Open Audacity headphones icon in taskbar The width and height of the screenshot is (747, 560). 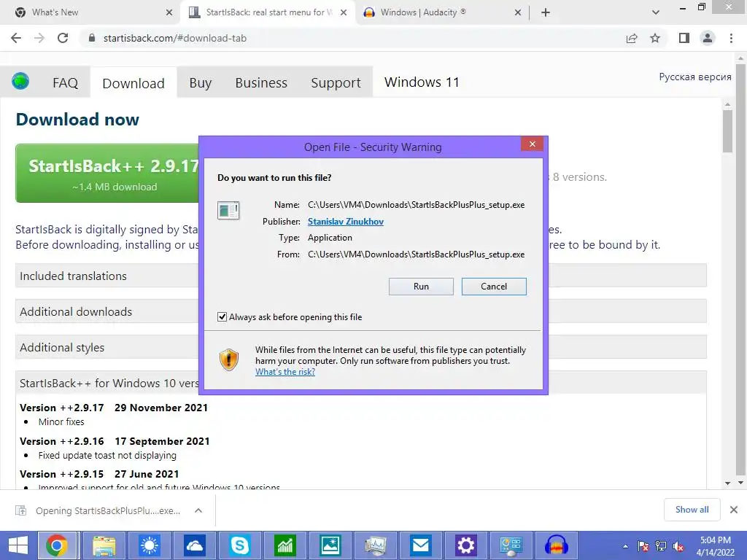(556, 545)
